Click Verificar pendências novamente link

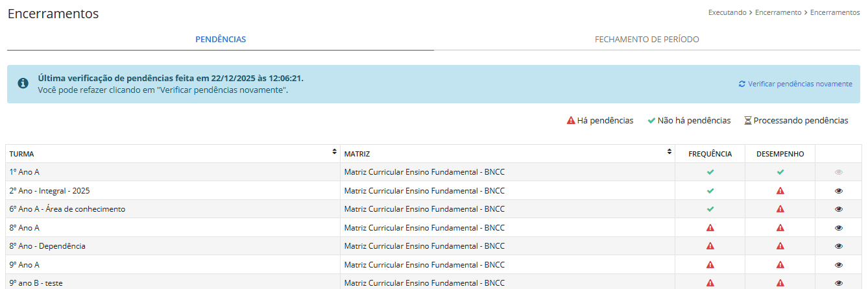coord(795,84)
